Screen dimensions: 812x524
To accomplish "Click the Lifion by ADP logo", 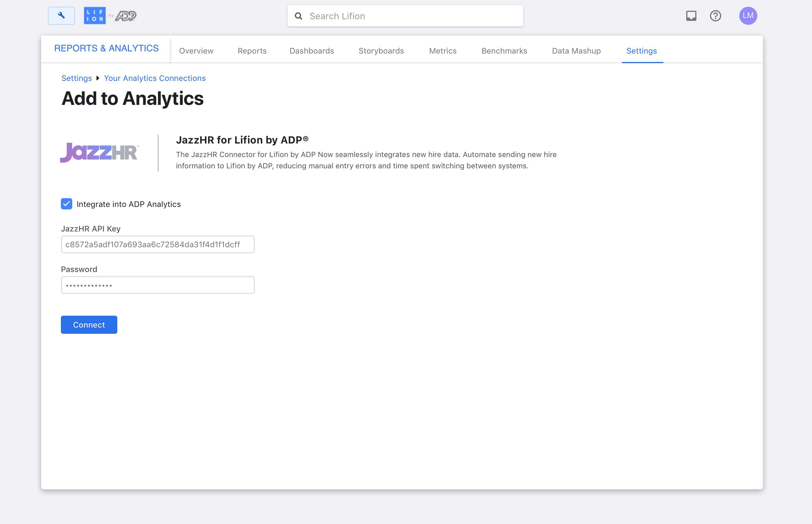I will (110, 16).
